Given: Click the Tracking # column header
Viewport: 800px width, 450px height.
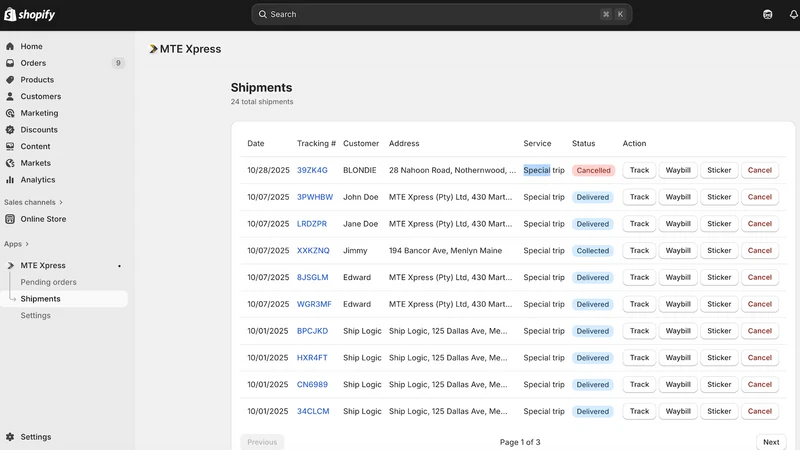Looking at the screenshot, I should [x=316, y=143].
